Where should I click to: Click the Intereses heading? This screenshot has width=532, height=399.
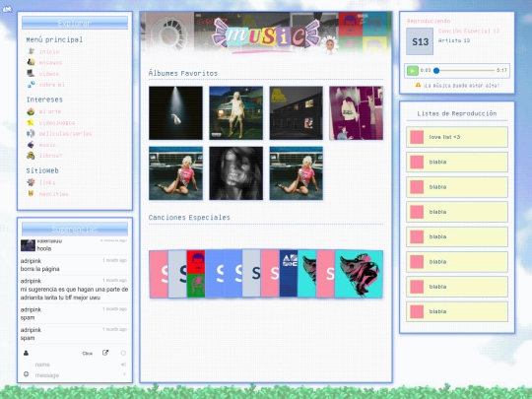pos(44,100)
